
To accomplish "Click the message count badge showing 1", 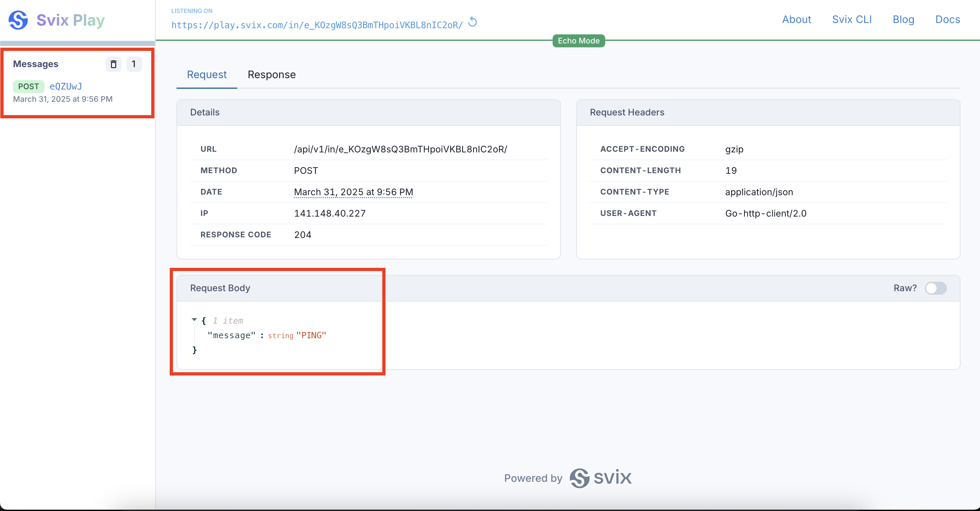I will [134, 64].
